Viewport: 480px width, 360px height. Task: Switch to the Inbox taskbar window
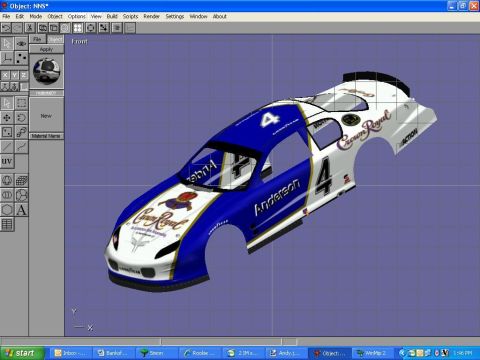[x=71, y=353]
